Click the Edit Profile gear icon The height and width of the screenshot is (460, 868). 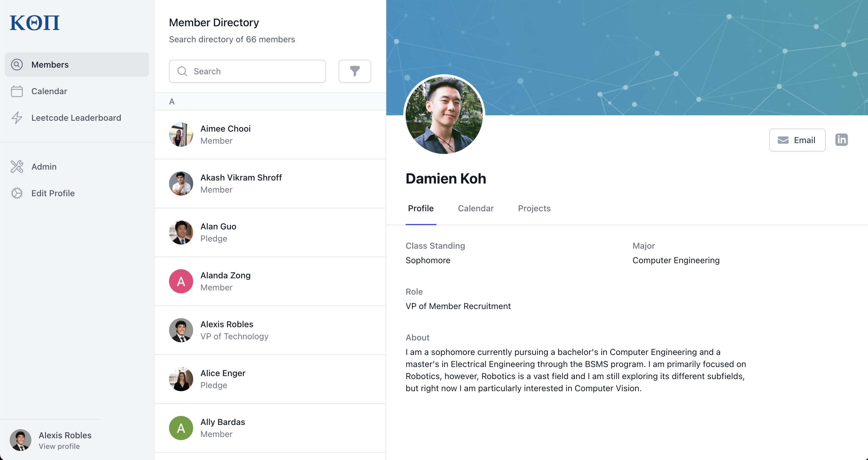point(17,193)
